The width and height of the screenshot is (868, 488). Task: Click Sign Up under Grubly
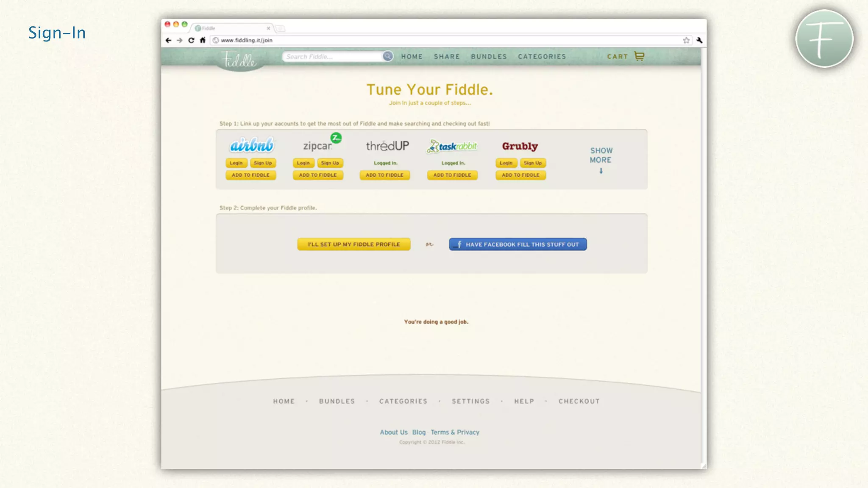532,163
